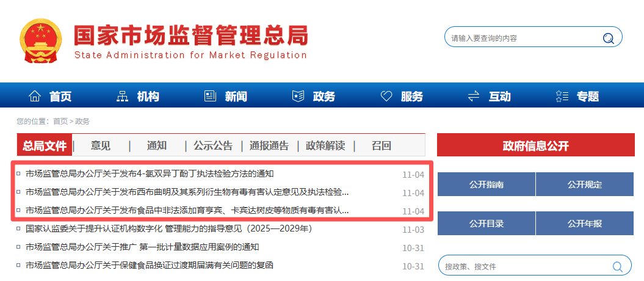Click the 公开指南 button

point(486,184)
